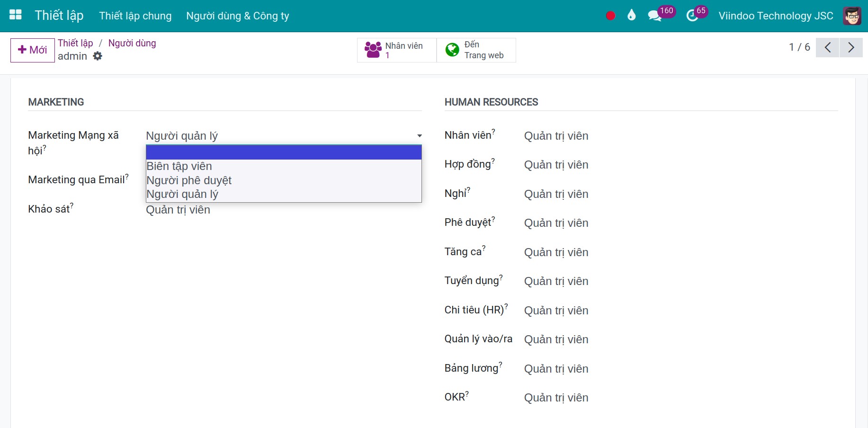Open activities clock icon with 65 badge
Viewport: 868px width, 428px height.
pos(697,14)
